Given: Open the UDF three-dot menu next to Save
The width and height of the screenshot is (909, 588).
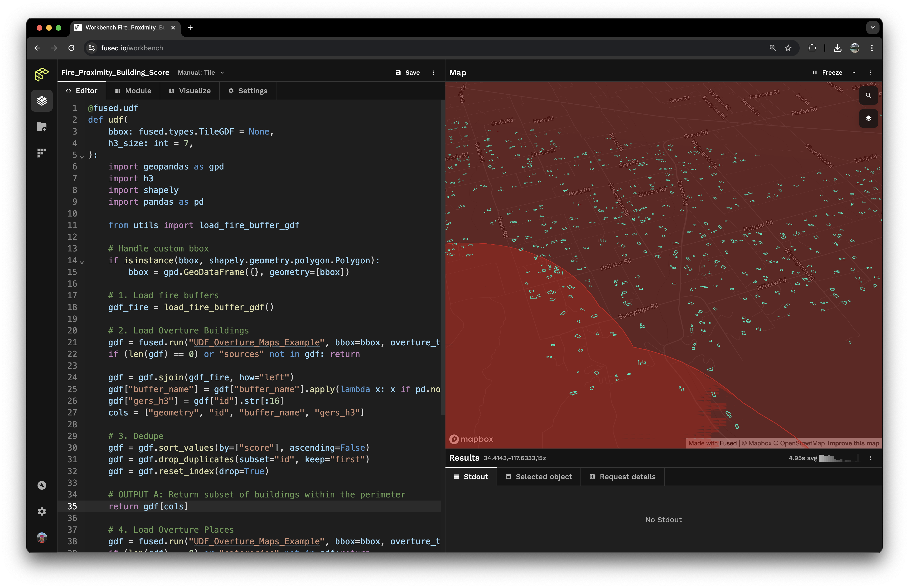Looking at the screenshot, I should 433,72.
